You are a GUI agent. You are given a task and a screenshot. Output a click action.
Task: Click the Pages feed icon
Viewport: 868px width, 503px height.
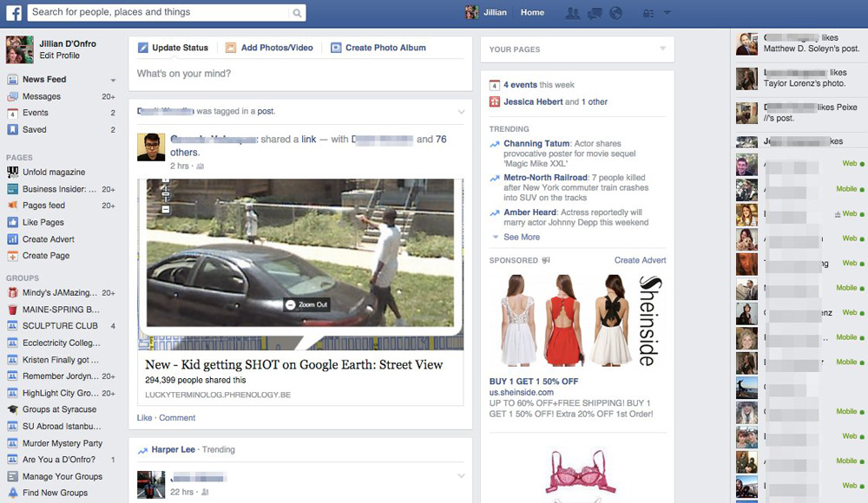(12, 206)
